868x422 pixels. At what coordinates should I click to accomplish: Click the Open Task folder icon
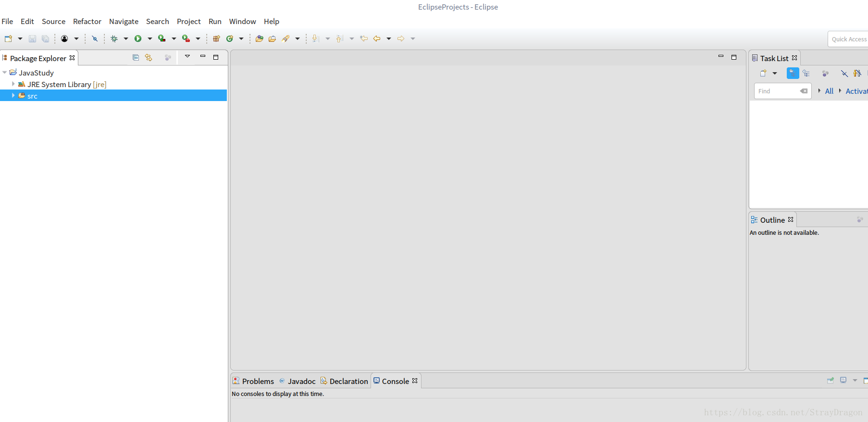pyautogui.click(x=272, y=38)
